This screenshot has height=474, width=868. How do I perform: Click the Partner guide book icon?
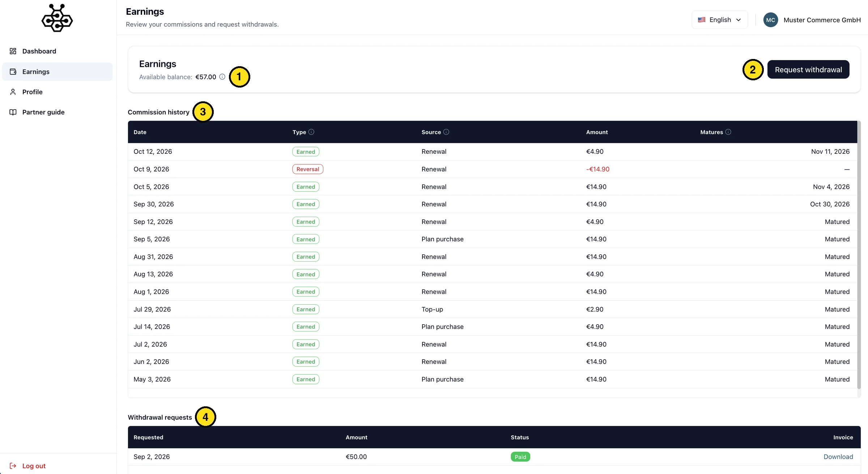click(13, 112)
